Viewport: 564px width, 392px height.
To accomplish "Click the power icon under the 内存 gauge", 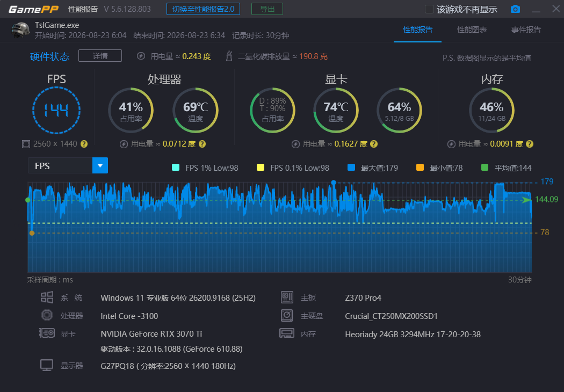I will [451, 144].
